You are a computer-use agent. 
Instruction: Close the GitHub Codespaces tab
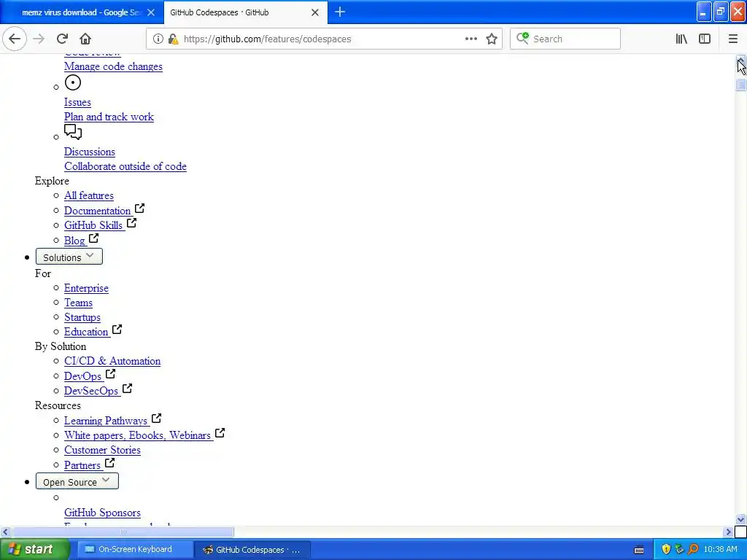[x=315, y=12]
